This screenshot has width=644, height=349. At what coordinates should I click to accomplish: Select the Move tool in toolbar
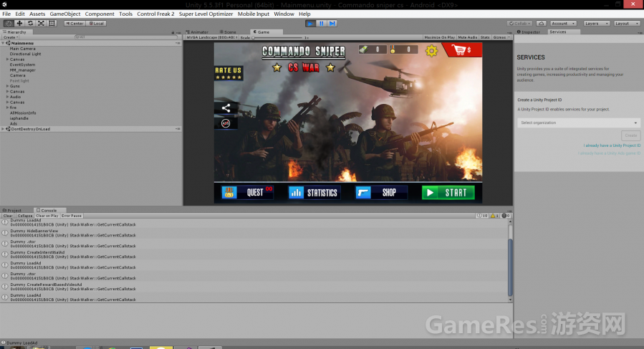click(x=19, y=24)
